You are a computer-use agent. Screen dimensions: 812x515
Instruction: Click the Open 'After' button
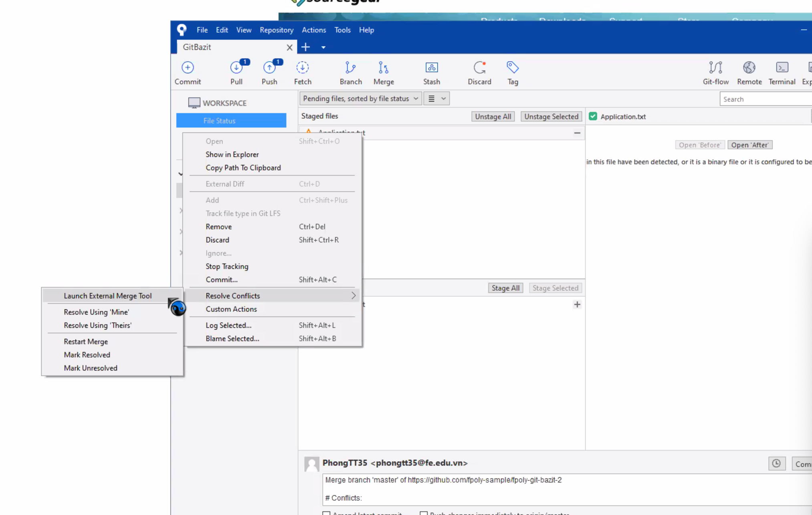click(x=749, y=145)
